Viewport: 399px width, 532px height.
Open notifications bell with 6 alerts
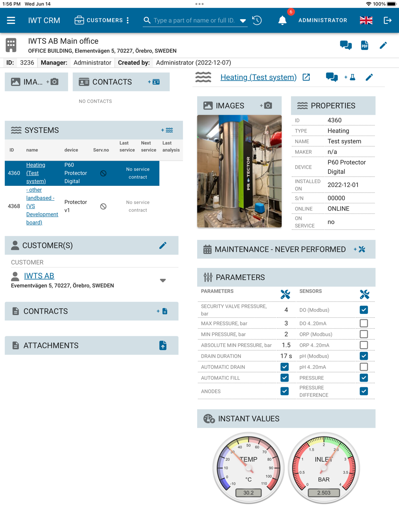[282, 20]
